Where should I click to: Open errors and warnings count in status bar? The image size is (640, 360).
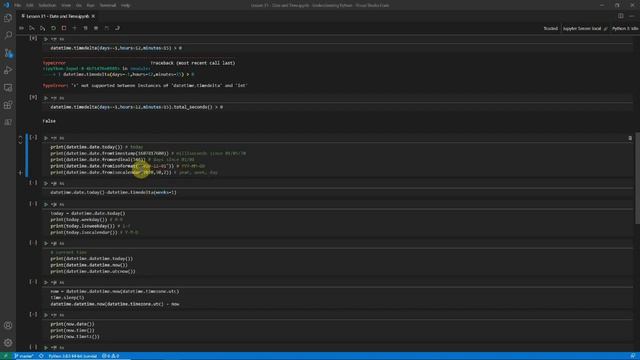tap(110, 356)
